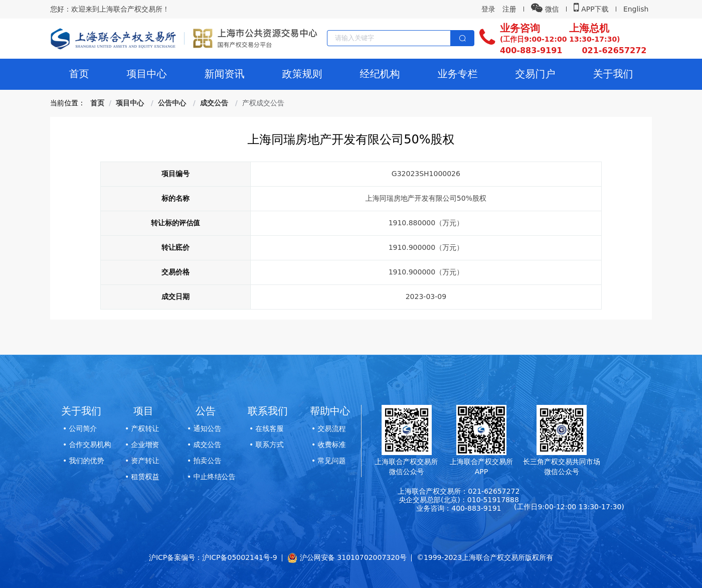Click the police badge icon beside 沪公网安备
The image size is (702, 588).
coord(292,557)
